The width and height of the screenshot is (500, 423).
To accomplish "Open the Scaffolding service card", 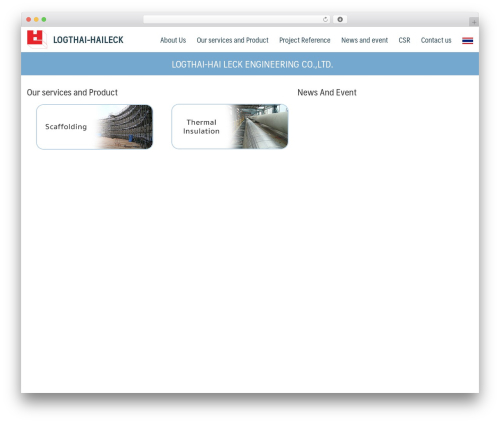I will click(x=94, y=127).
